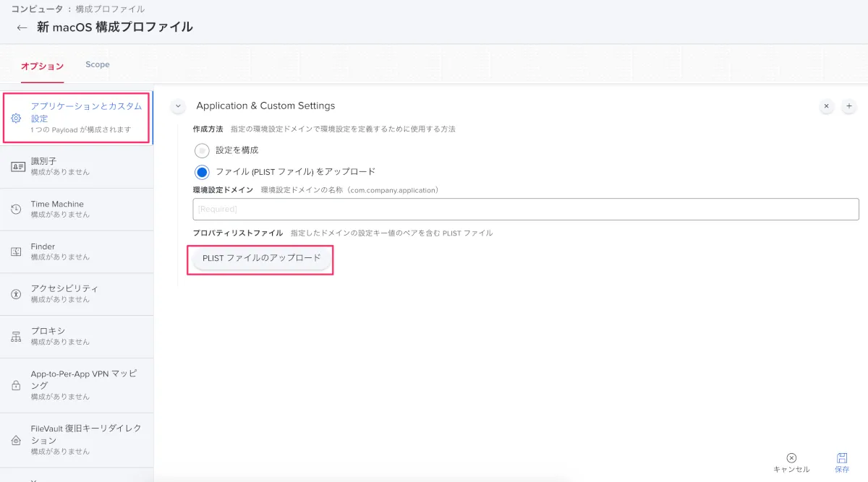The width and height of the screenshot is (868, 482).
Task: Add a payload with the + button
Action: click(848, 106)
